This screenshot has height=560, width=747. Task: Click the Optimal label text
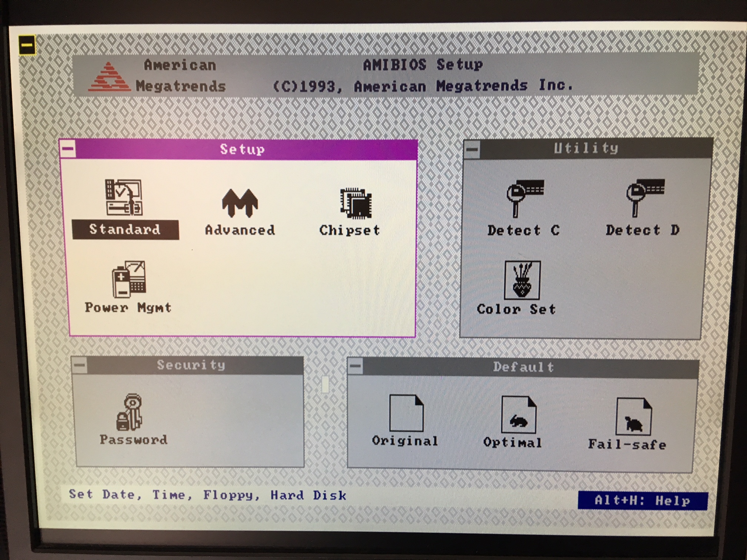[513, 442]
